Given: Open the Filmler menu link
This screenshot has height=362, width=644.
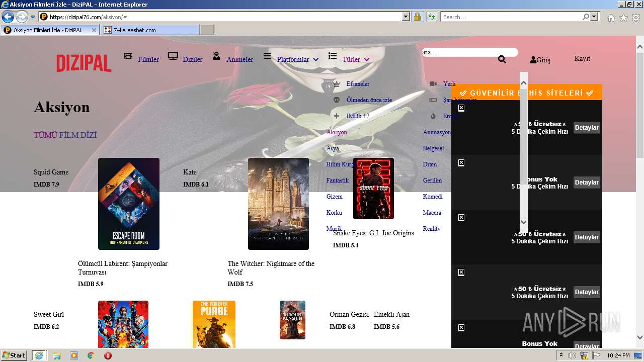Looking at the screenshot, I should click(x=148, y=60).
